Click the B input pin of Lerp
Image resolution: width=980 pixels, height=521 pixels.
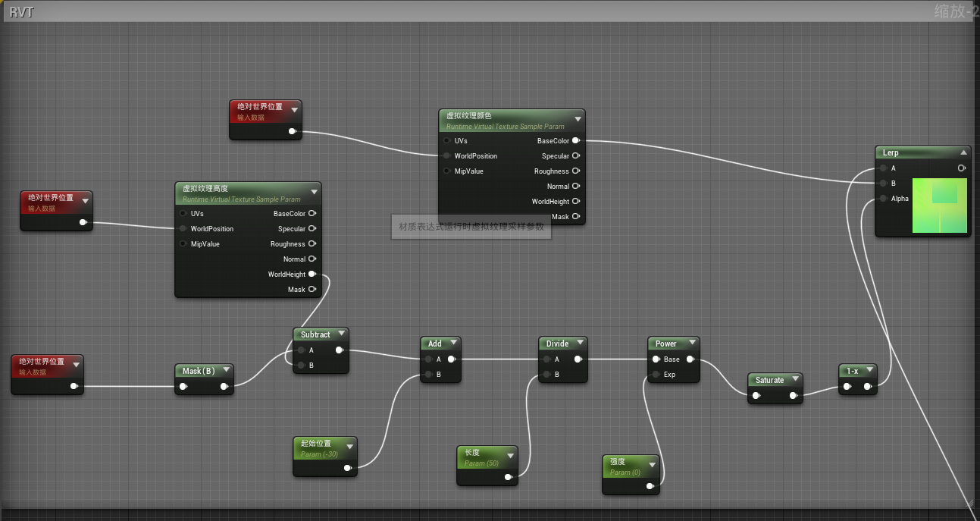point(884,183)
